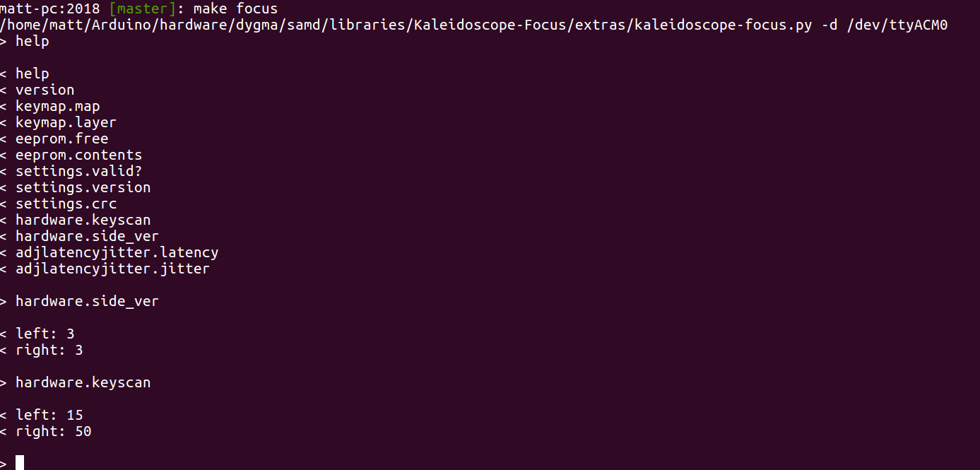Click the green [master] branch label
The width and height of the screenshot is (980, 470).
pos(142,9)
